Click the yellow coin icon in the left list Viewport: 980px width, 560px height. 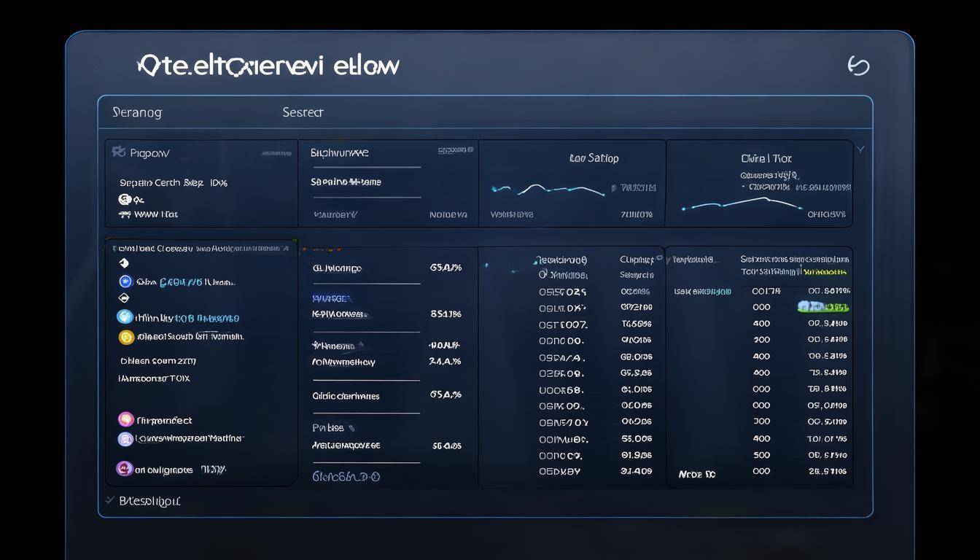click(126, 337)
